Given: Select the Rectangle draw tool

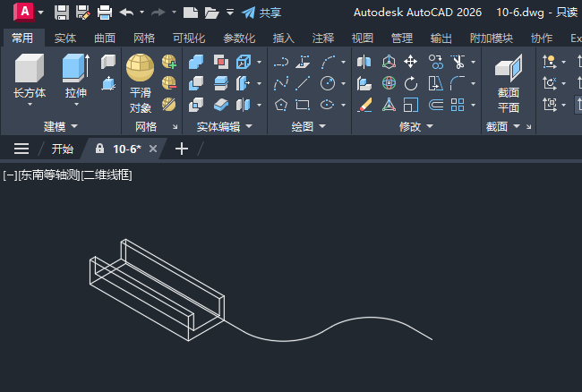Looking at the screenshot, I should click(x=303, y=105).
